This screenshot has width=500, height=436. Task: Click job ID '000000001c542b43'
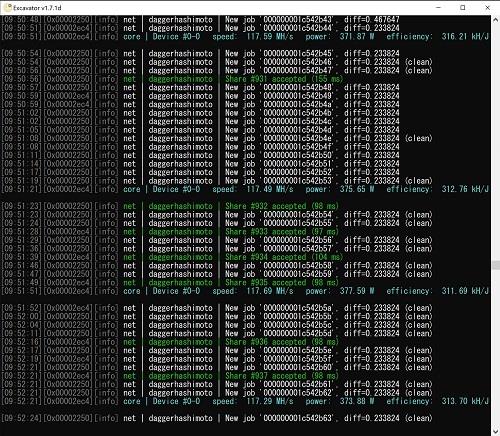tap(298, 20)
